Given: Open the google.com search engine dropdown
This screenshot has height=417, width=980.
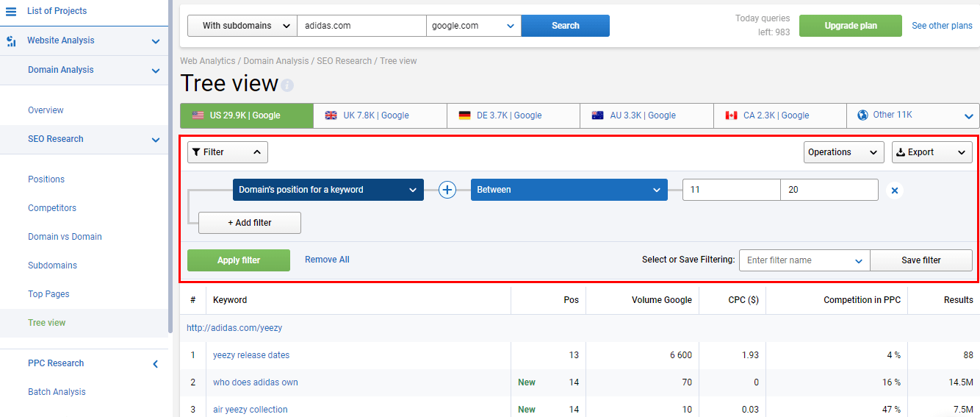Looking at the screenshot, I should 474,26.
